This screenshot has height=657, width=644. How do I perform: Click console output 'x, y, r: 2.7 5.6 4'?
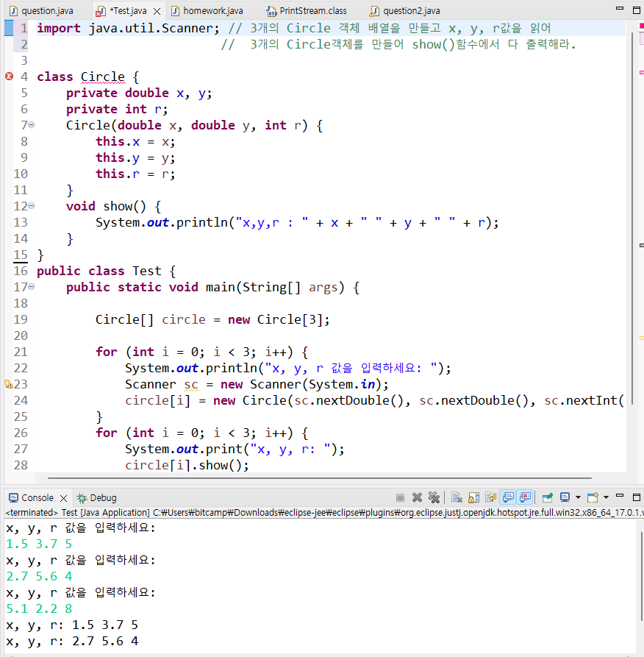pyautogui.click(x=72, y=641)
